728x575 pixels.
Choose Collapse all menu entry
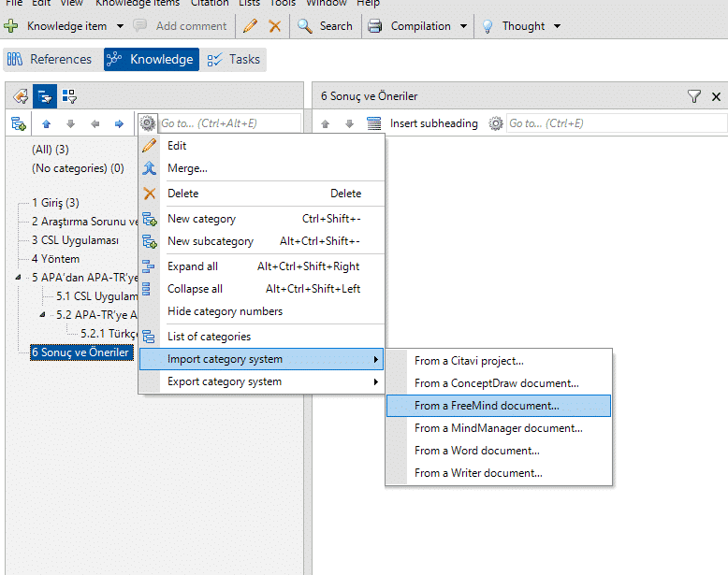click(262, 289)
